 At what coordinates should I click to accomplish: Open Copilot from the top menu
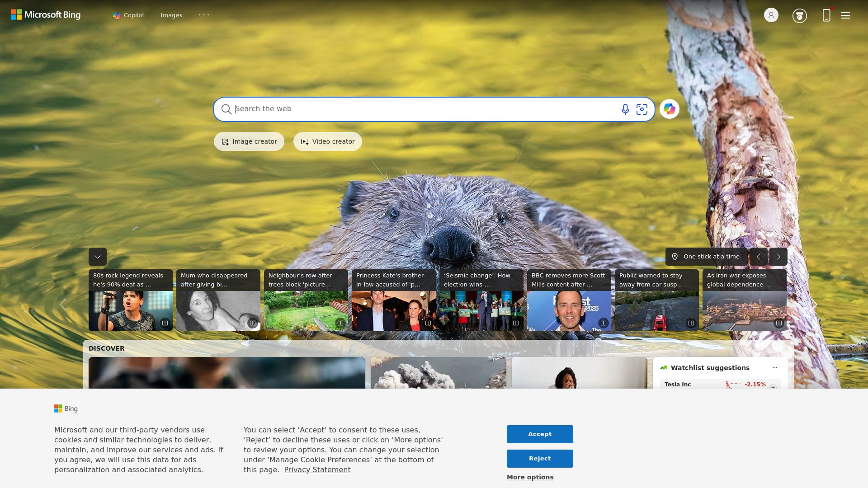(x=128, y=15)
